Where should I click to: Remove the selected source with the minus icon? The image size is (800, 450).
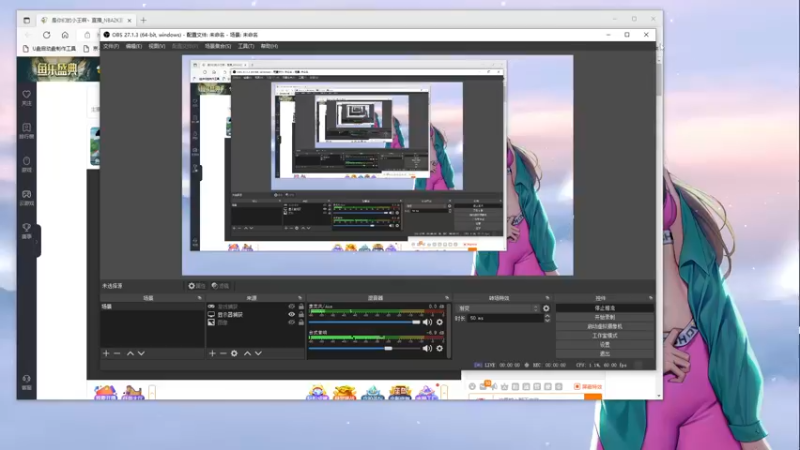tap(223, 353)
